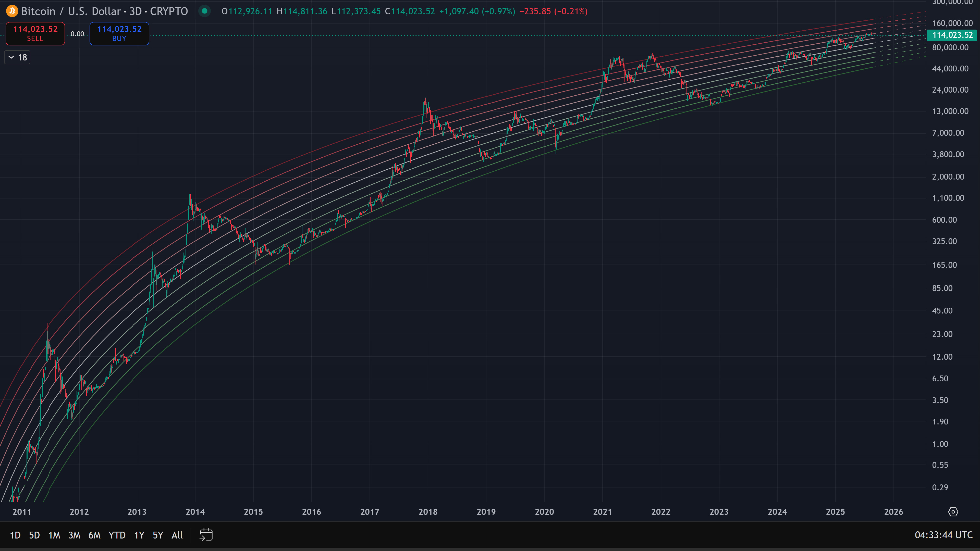The image size is (980, 551).
Task: Set range to 5Y
Action: click(157, 535)
